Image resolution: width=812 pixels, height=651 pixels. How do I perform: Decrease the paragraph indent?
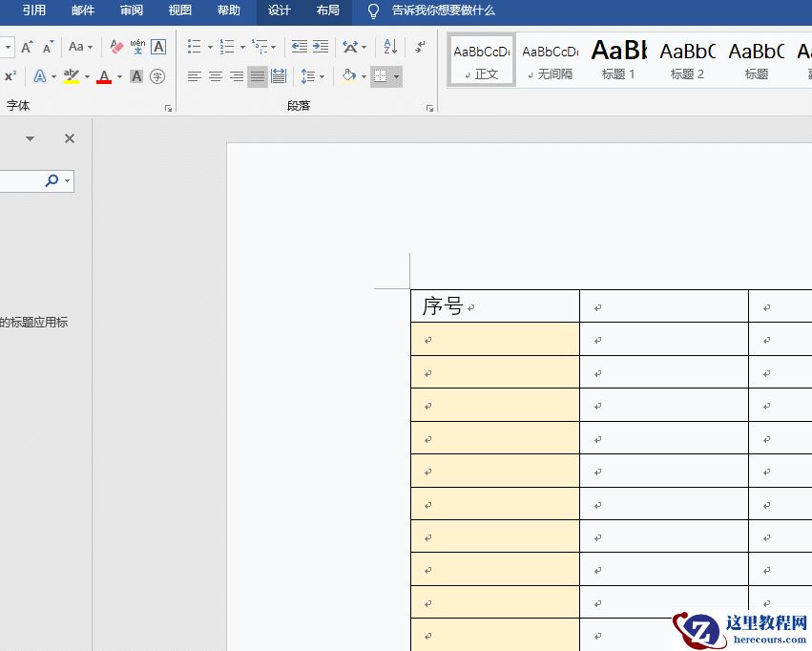(300, 47)
